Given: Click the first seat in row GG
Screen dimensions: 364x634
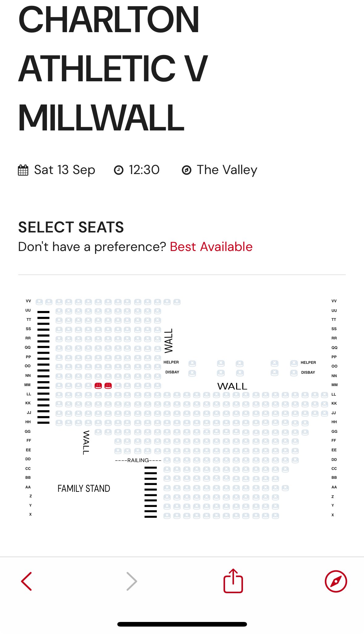Looking at the screenshot, I should point(98,432).
